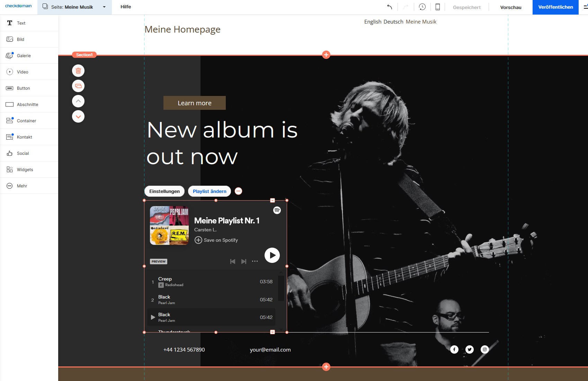Add a Video element from the sidebar
The width and height of the screenshot is (588, 381).
click(x=22, y=72)
